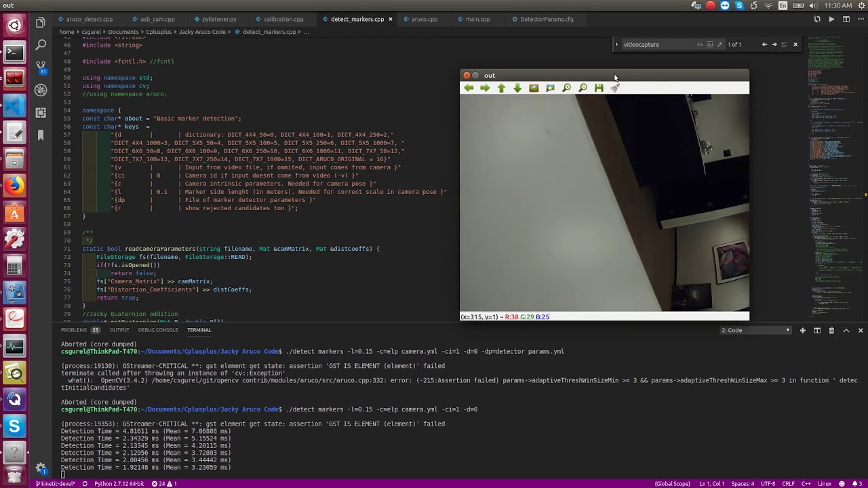Open the DEBUG CONSOLE panel tab
Image resolution: width=868 pixels, height=488 pixels.
click(158, 330)
